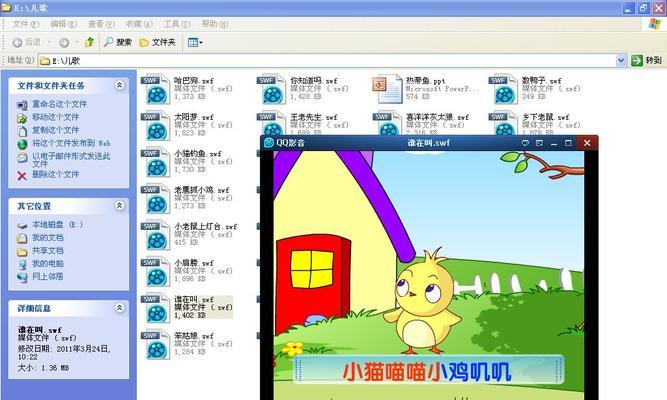Open 本地磁盘 (E:) in other places
667x400 pixels.
[57, 225]
